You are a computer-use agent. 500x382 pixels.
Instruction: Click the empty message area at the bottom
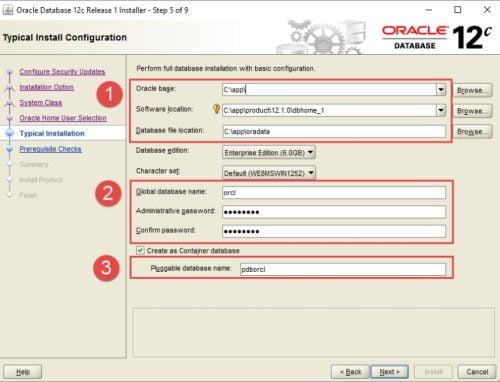[314, 332]
